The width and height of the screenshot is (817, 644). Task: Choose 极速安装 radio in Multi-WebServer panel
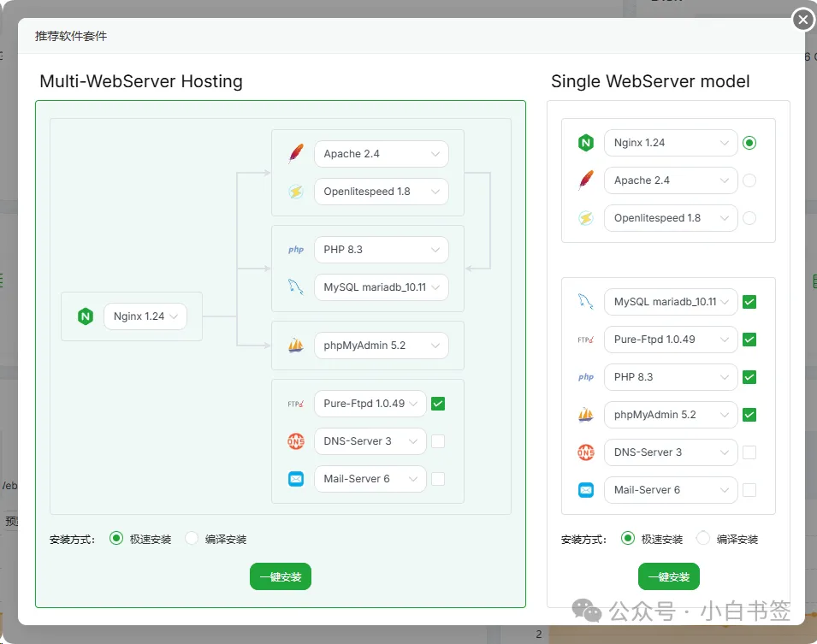[x=116, y=538]
